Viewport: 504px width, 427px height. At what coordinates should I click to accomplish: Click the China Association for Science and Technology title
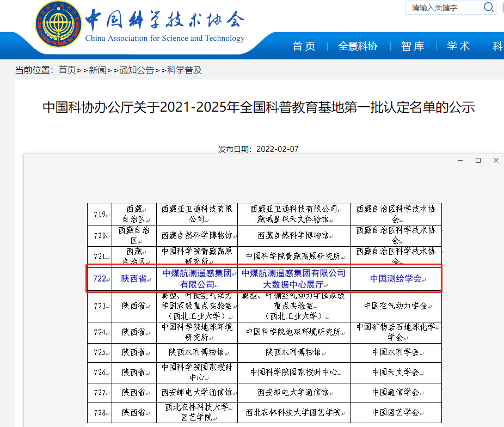click(165, 38)
